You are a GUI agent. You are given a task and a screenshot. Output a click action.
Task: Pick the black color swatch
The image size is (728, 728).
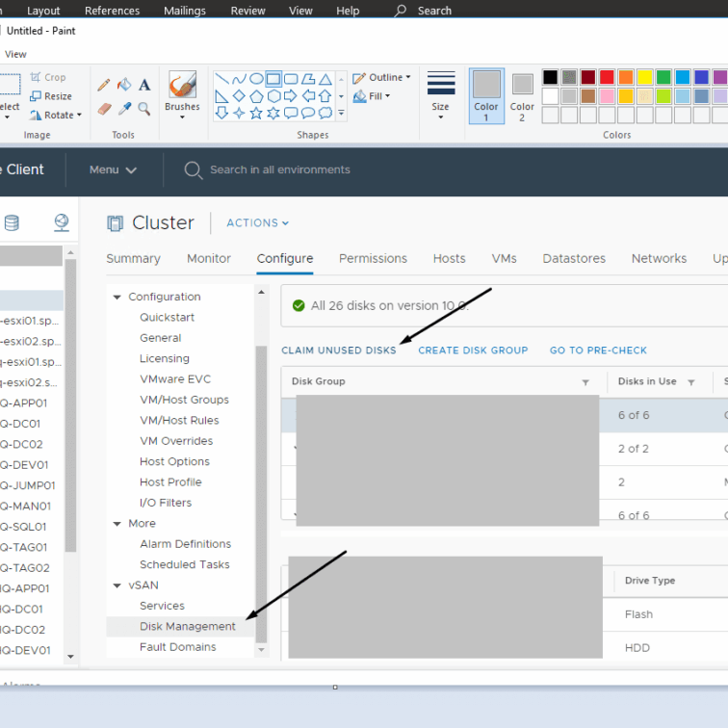tap(550, 77)
